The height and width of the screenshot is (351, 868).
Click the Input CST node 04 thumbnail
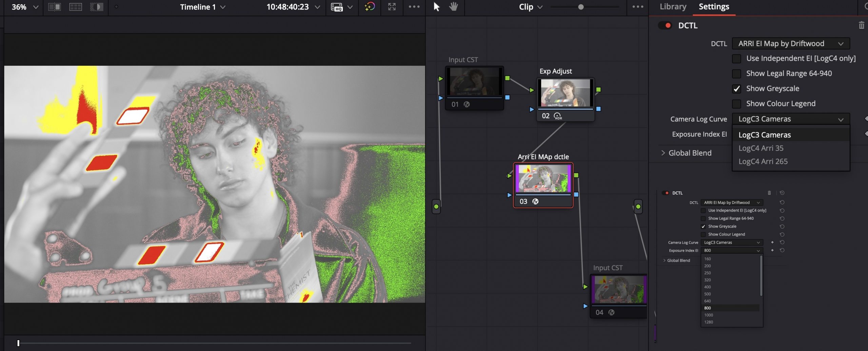click(618, 289)
